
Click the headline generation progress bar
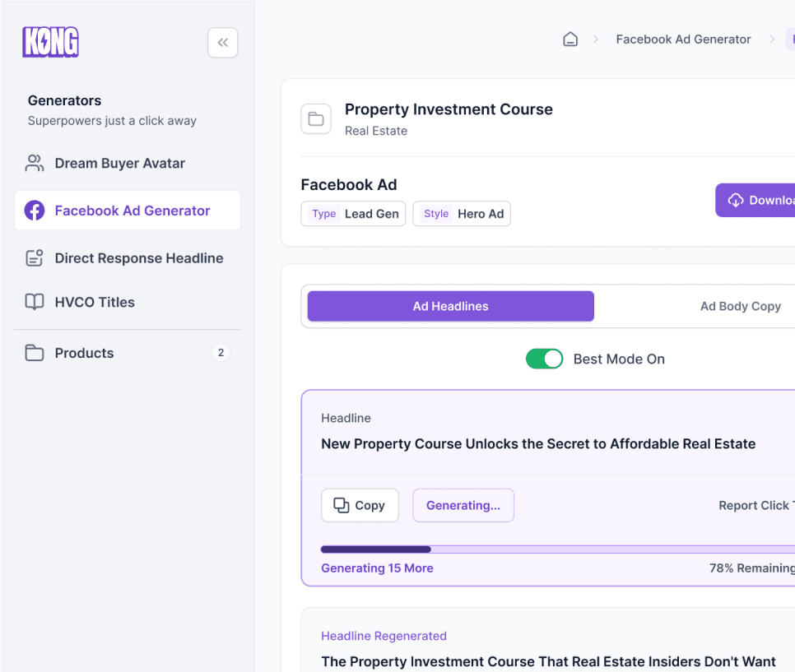pos(557,549)
